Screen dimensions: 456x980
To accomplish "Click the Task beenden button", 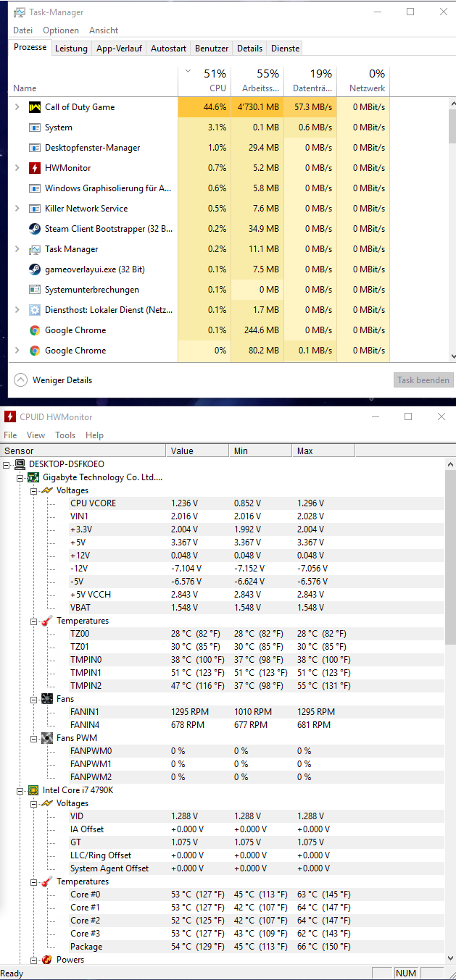I will (x=423, y=380).
